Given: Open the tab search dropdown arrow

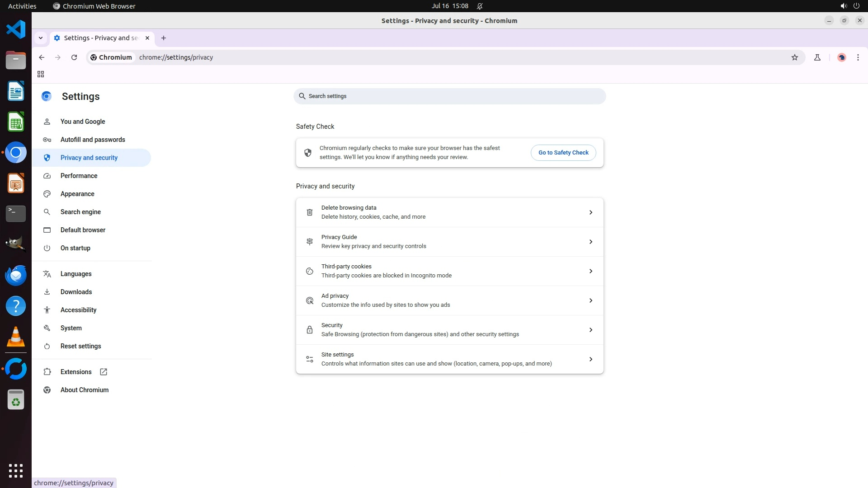Looking at the screenshot, I should point(41,38).
